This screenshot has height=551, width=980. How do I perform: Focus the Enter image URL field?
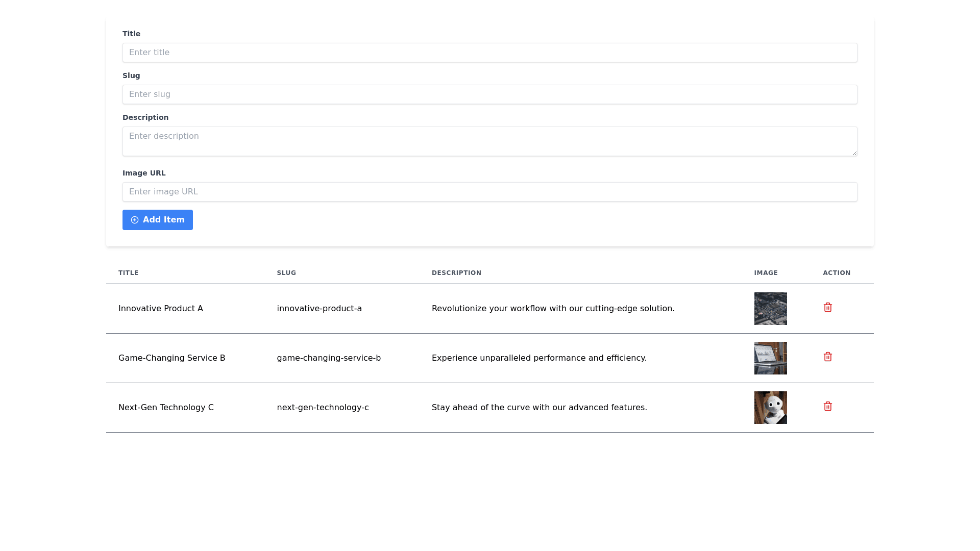pyautogui.click(x=489, y=192)
